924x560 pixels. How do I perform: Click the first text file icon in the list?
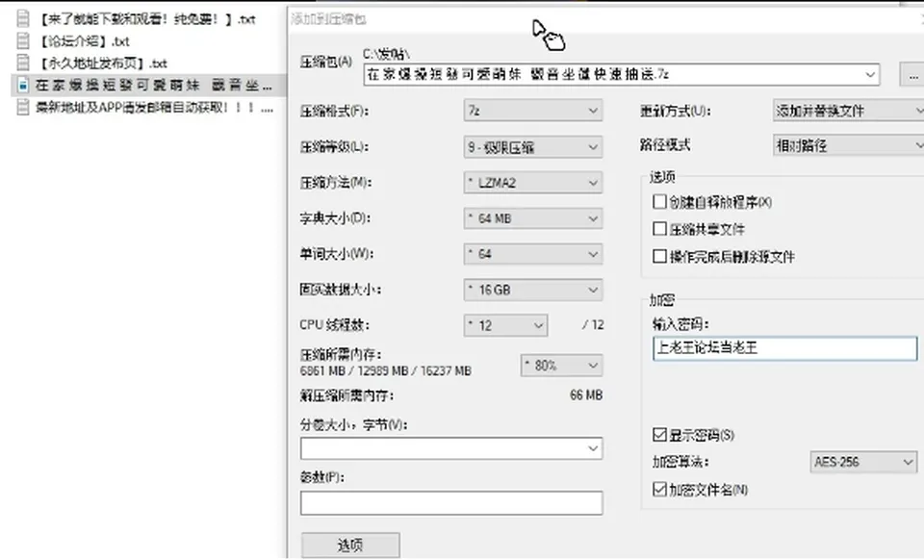click(23, 19)
